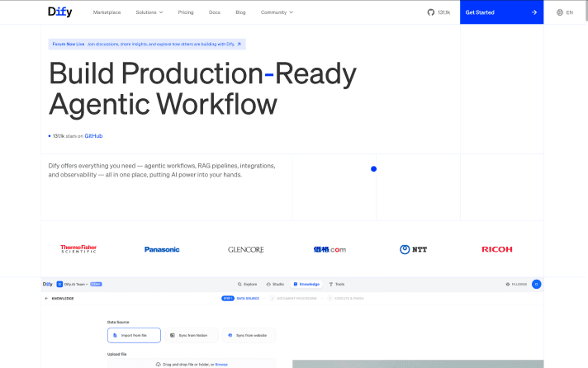Click the Knowledge book icon

(296, 284)
